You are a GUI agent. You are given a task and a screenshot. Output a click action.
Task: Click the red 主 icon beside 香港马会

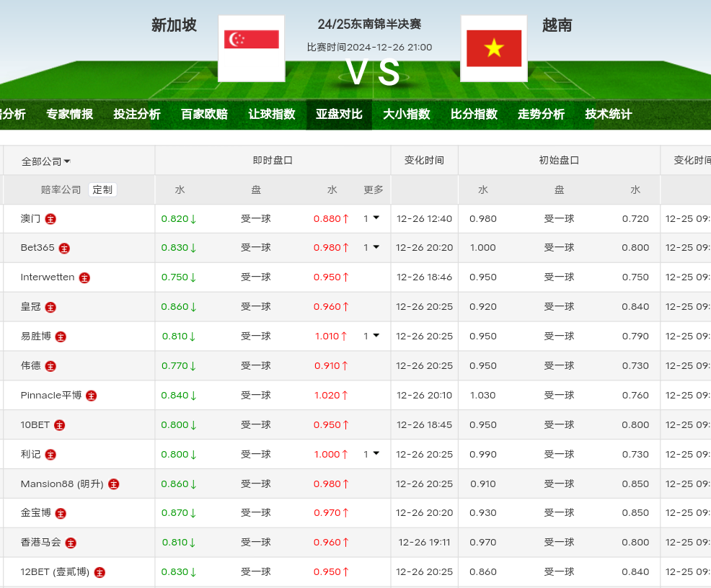pyautogui.click(x=70, y=543)
